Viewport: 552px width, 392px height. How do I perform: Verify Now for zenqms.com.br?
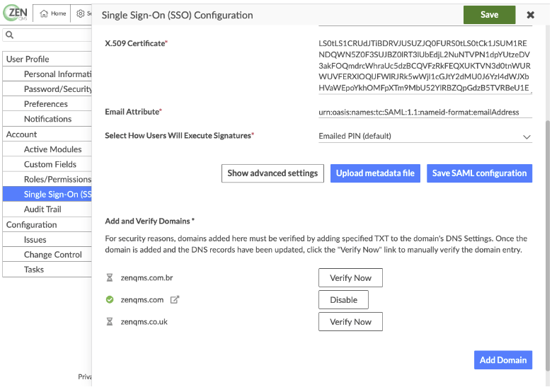[350, 277]
